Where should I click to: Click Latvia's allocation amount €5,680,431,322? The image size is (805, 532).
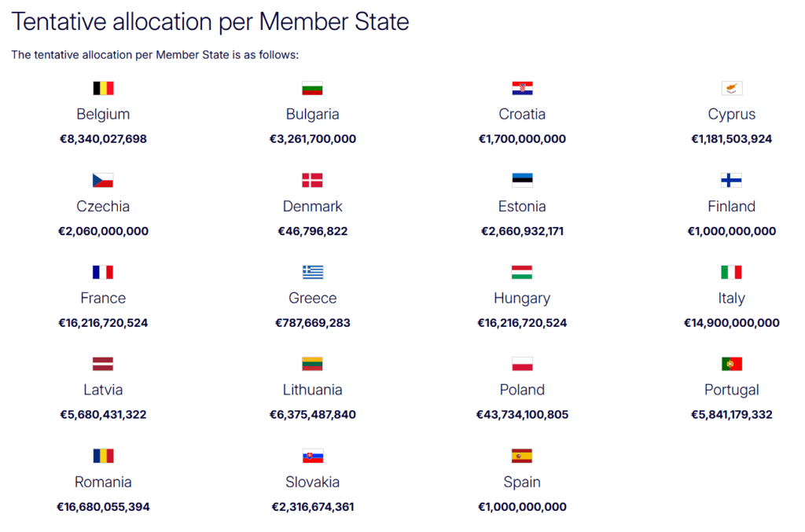coord(103,414)
